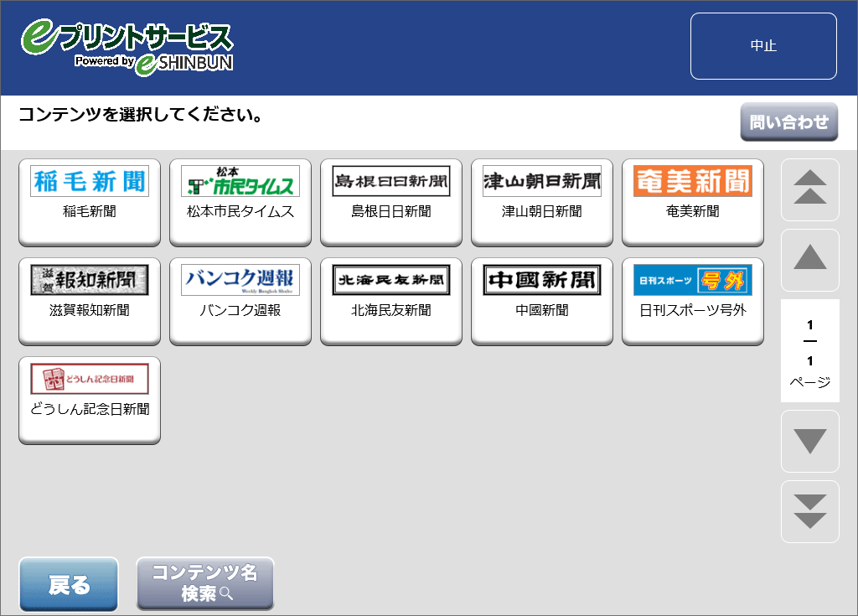Select the 中國新聞 newspaper
Screen dimensions: 858x616
point(542,301)
